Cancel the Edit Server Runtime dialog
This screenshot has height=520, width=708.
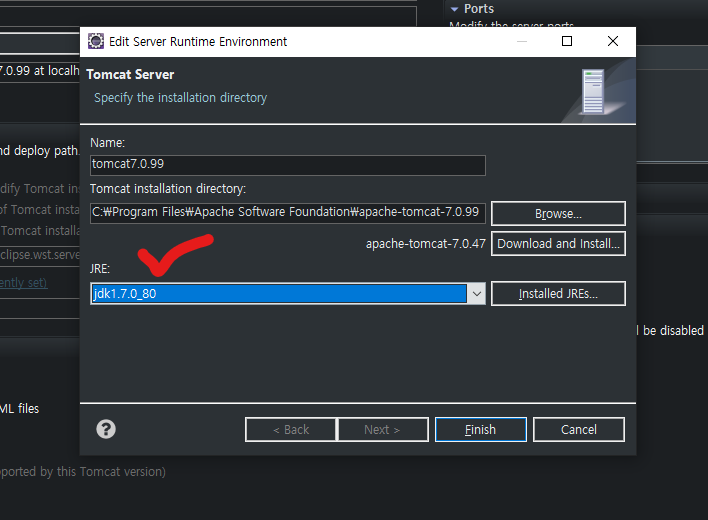click(579, 429)
